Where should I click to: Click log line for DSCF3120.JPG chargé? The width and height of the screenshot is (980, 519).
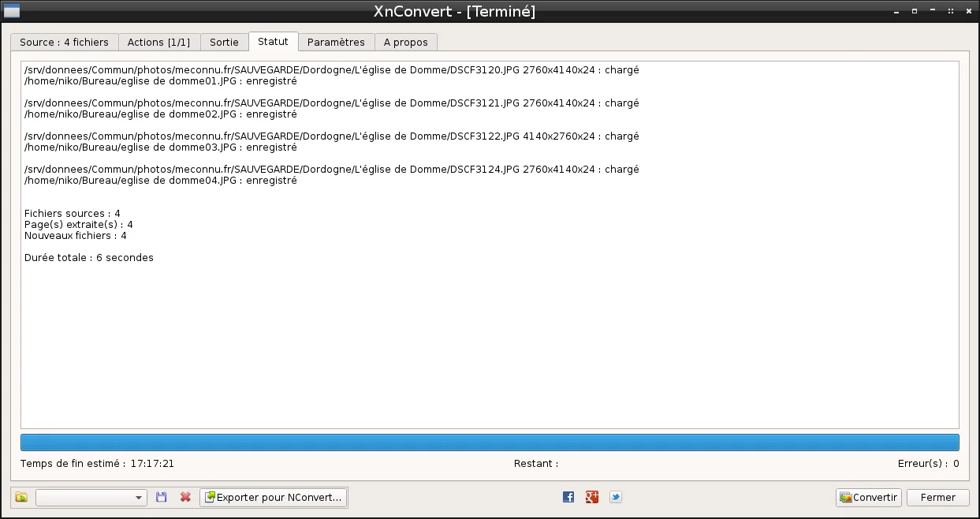pos(332,70)
